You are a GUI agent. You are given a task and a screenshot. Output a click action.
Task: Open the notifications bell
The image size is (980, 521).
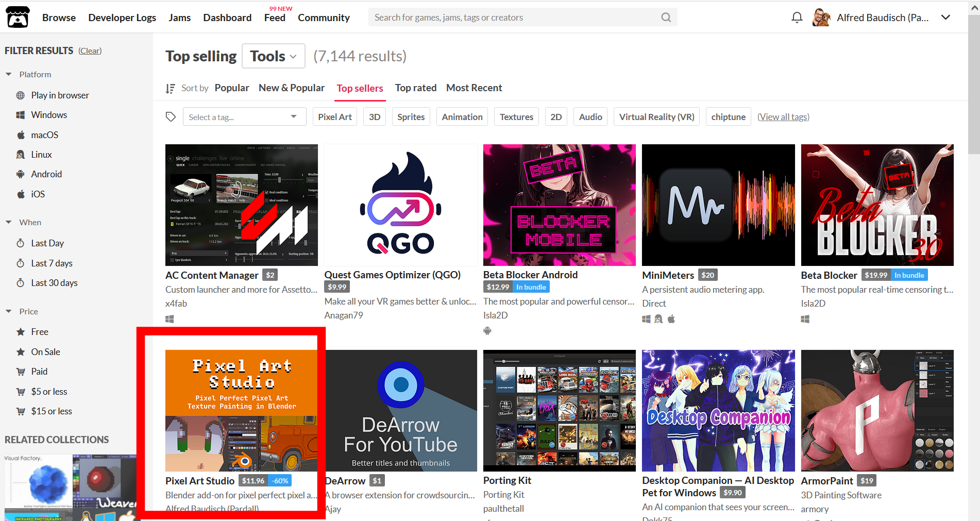click(x=797, y=18)
